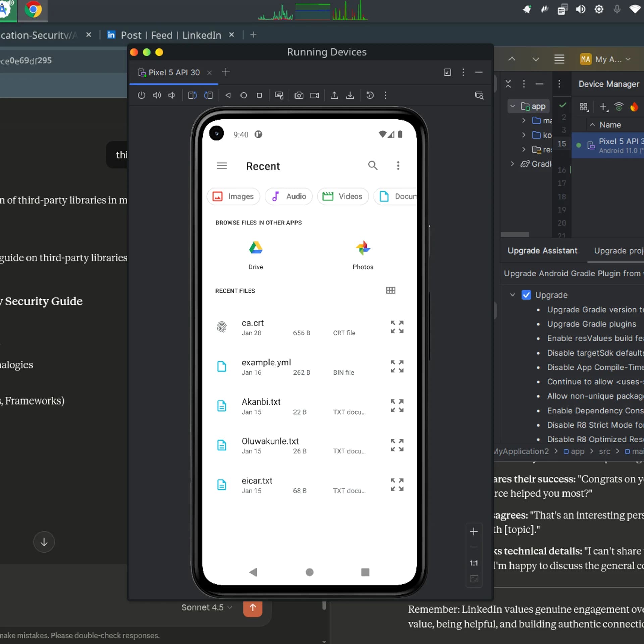Image resolution: width=644 pixels, height=644 pixels.
Task: Rotate the emulator left
Action: pyautogui.click(x=192, y=95)
